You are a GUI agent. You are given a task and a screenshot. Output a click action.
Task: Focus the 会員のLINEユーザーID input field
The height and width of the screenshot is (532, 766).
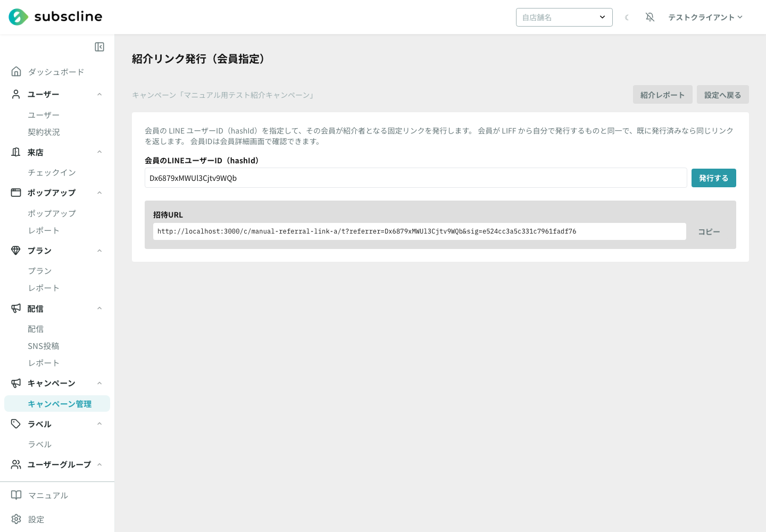[416, 178]
